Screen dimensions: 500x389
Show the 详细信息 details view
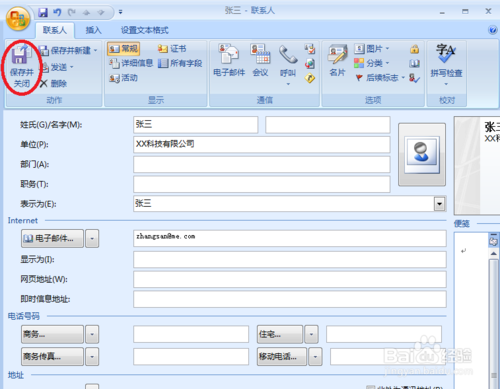[x=131, y=63]
